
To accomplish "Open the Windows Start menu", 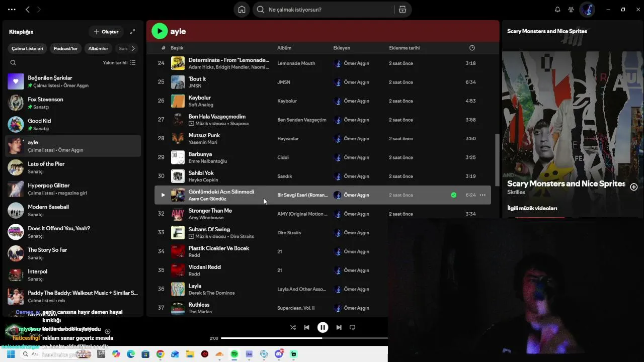I will point(11,354).
